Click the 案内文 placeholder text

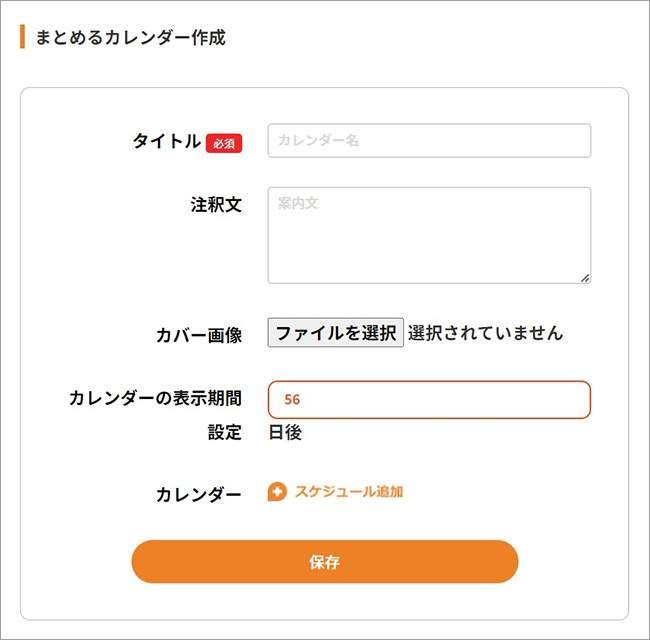tap(297, 203)
